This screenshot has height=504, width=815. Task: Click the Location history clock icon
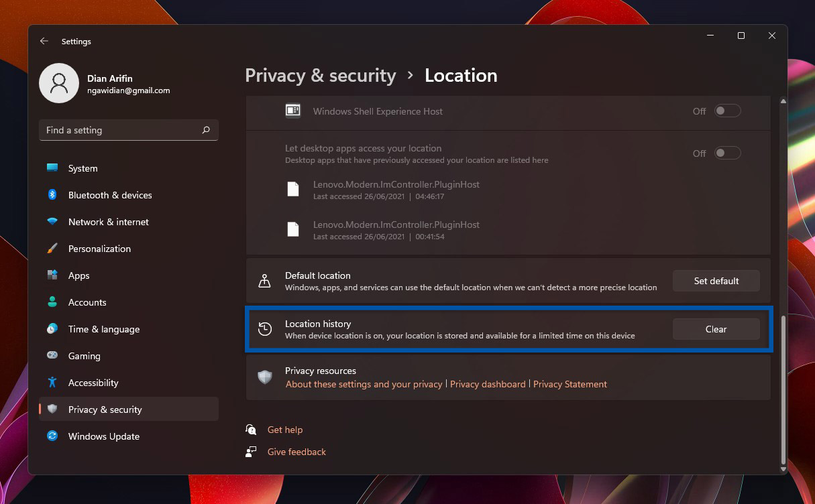[265, 329]
